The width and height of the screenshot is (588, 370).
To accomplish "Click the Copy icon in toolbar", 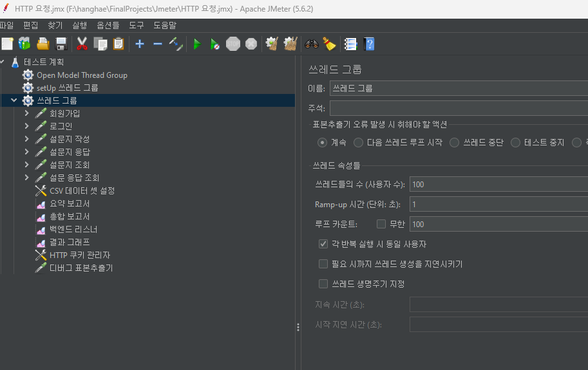I will tap(100, 44).
